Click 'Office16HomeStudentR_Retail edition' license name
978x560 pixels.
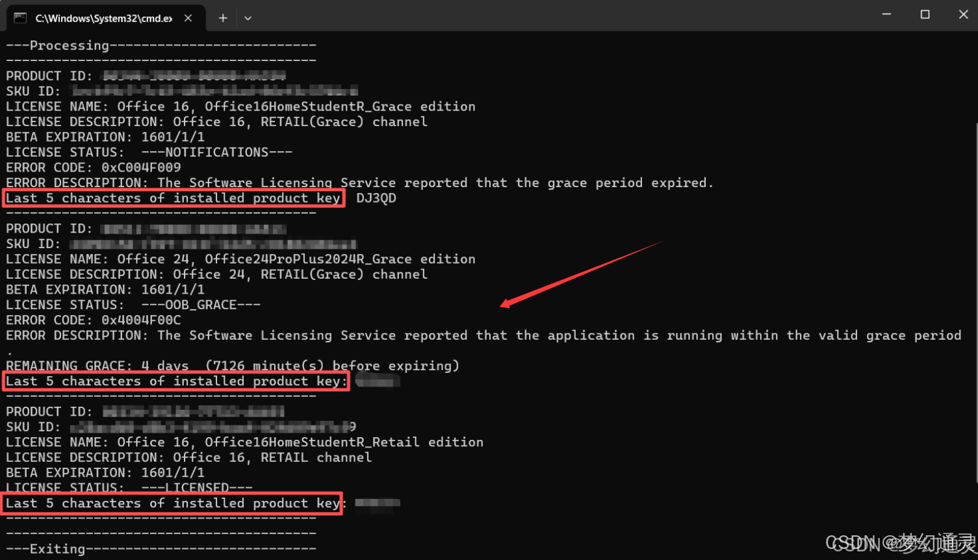(344, 442)
